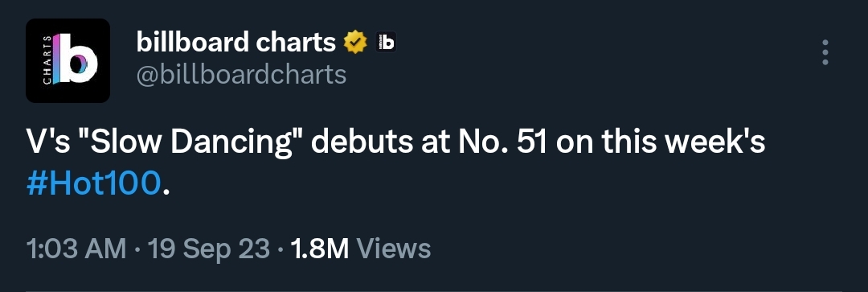Visit the @billboardcharts handle
Image resolution: width=868 pixels, height=292 pixels.
pyautogui.click(x=241, y=74)
